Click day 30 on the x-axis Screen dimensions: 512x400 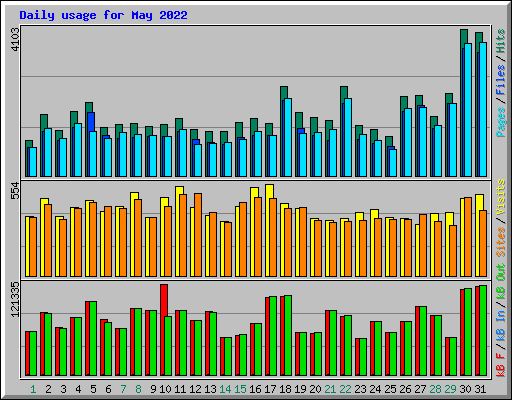tap(465, 389)
